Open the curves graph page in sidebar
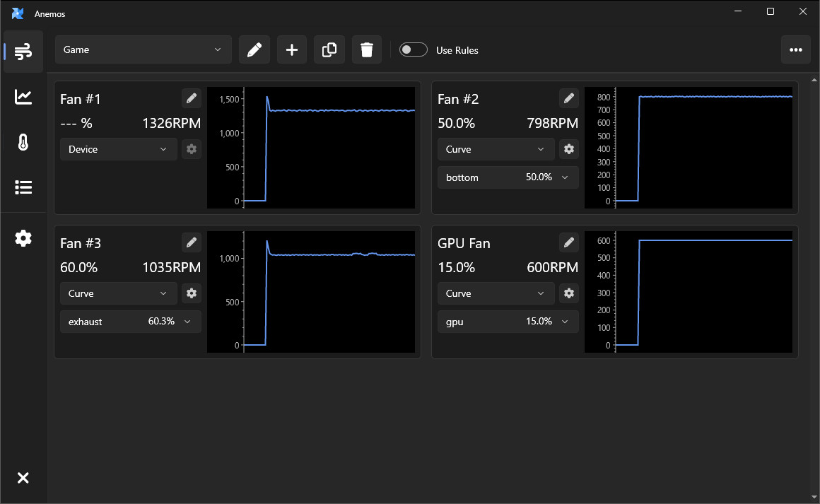 coord(23,97)
